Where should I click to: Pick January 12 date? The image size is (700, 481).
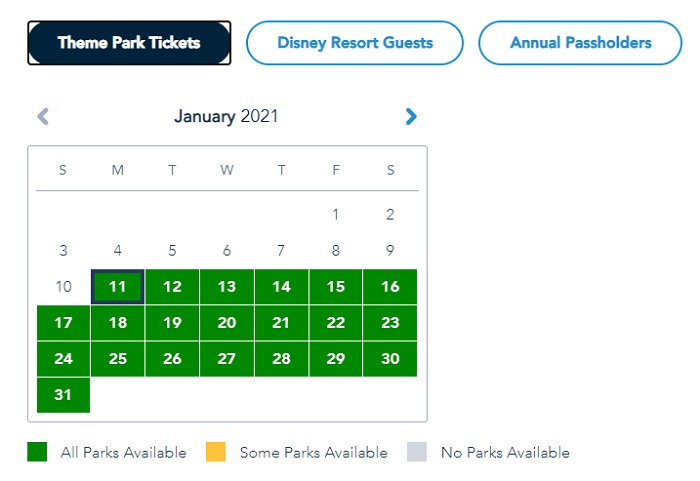point(172,287)
